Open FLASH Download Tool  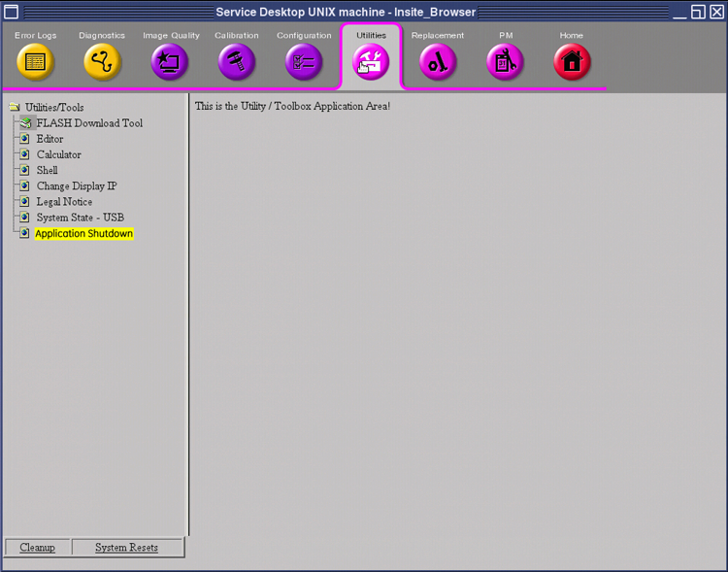click(89, 123)
